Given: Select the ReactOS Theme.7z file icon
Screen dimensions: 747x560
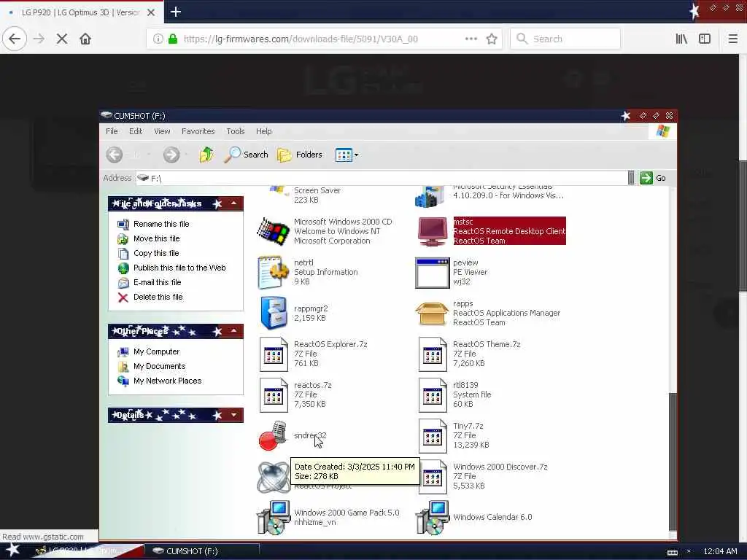Looking at the screenshot, I should [x=433, y=354].
